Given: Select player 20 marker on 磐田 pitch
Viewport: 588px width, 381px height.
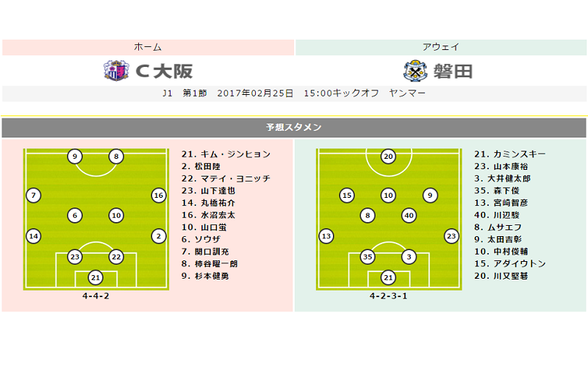Looking at the screenshot, I should point(389,157).
